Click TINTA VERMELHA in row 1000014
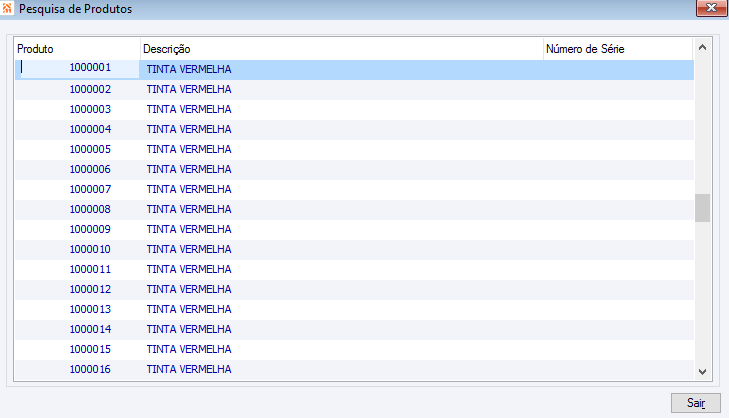This screenshot has height=418, width=729. pyautogui.click(x=189, y=329)
